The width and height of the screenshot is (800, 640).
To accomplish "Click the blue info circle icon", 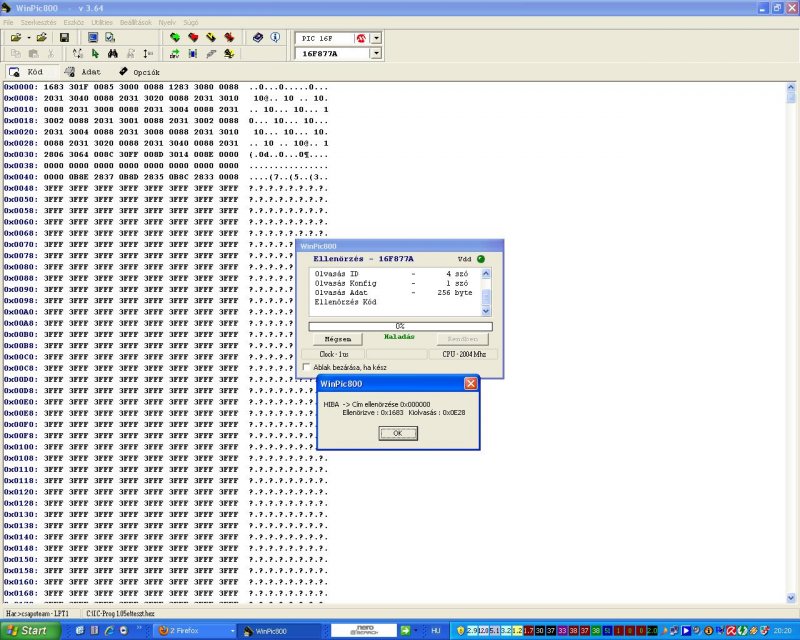I will point(275,37).
